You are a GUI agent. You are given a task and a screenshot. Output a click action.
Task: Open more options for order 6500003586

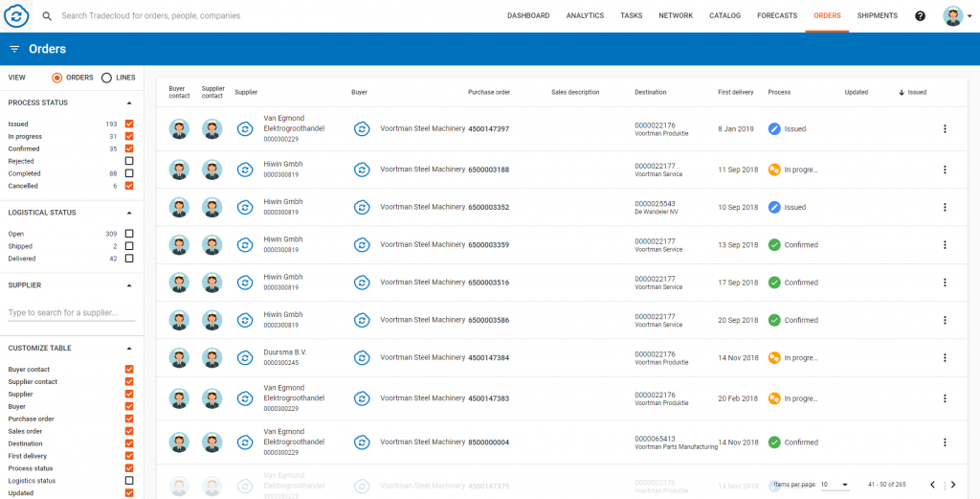(x=945, y=320)
